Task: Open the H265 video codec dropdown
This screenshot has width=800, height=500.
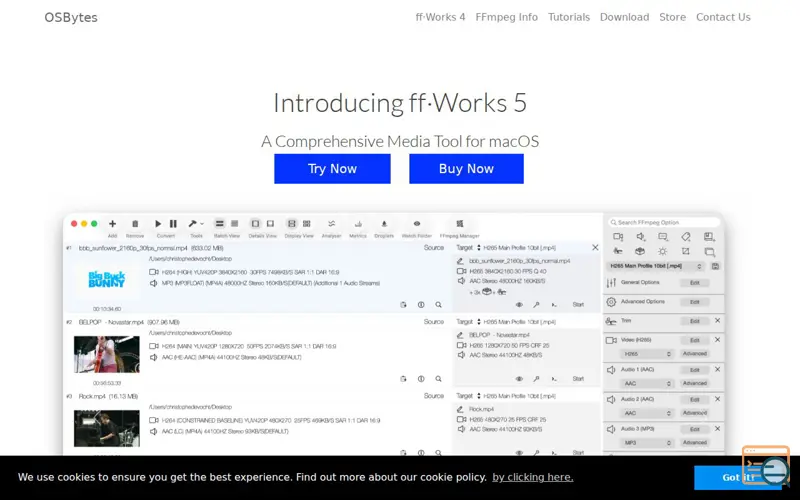Action: tap(646, 354)
